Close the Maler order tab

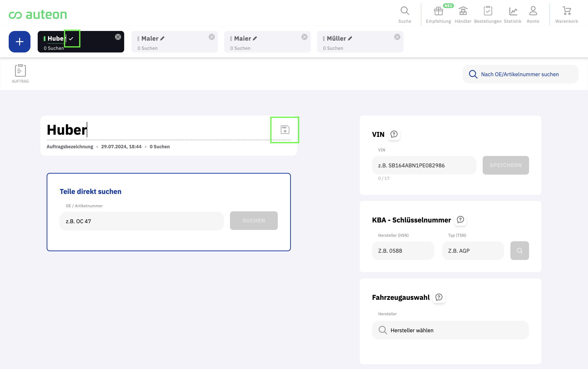[212, 37]
